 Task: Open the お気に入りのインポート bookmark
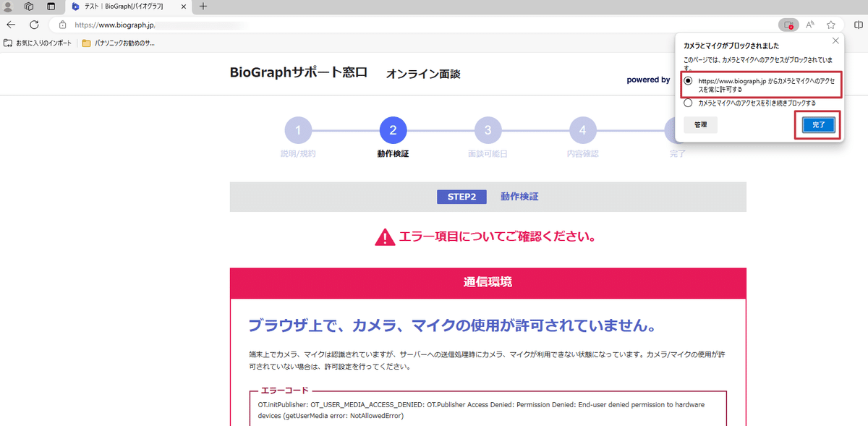tap(38, 43)
